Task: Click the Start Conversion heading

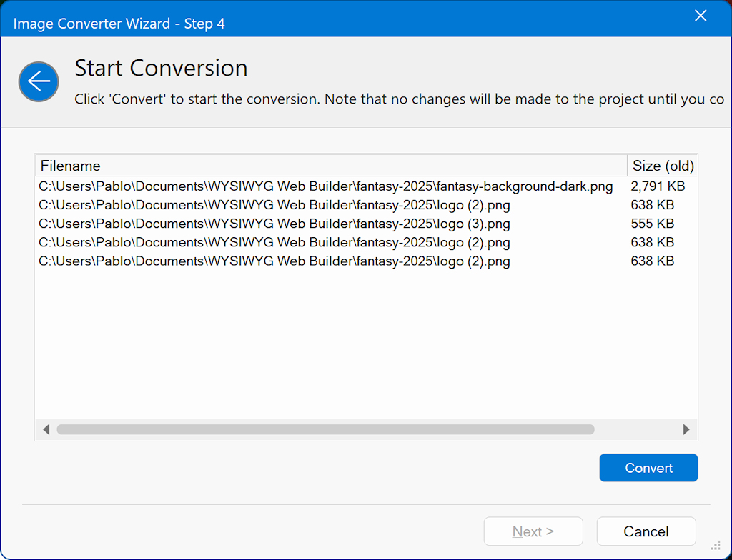Action: pyautogui.click(x=161, y=68)
